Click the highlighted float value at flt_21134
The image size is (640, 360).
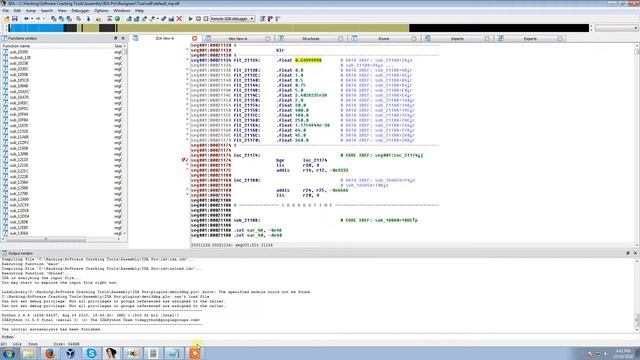tap(308, 60)
